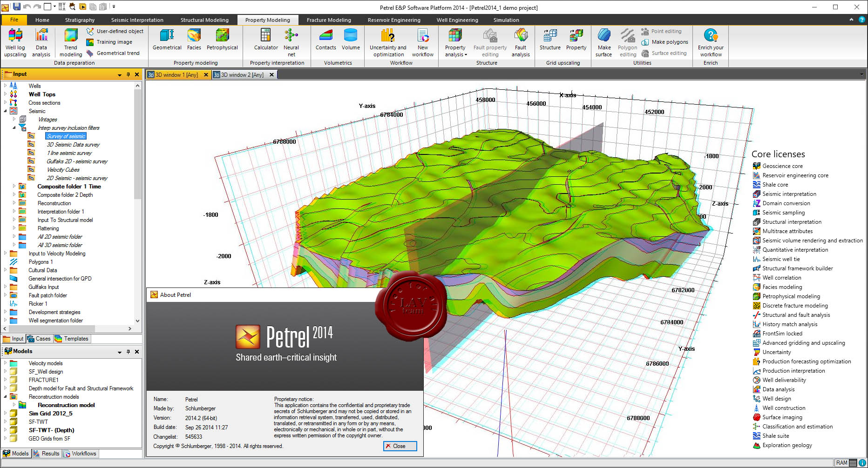Image resolution: width=868 pixels, height=468 pixels.
Task: Open Property grid upscaling
Action: click(x=576, y=40)
